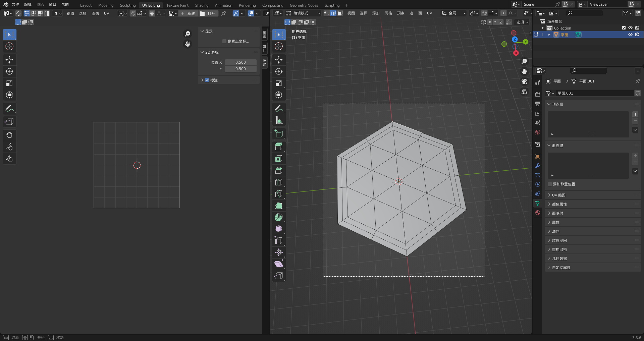This screenshot has height=341, width=644.
Task: Select the Spin tool
Action: 279,217
